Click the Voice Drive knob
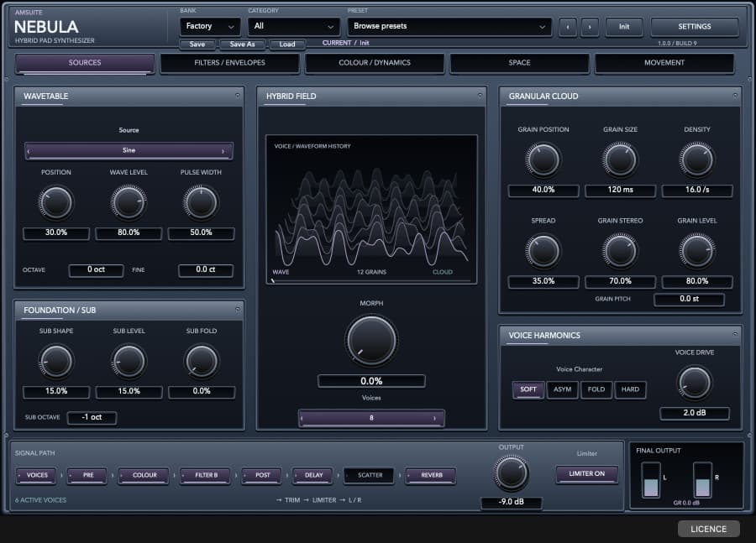 pyautogui.click(x=695, y=383)
